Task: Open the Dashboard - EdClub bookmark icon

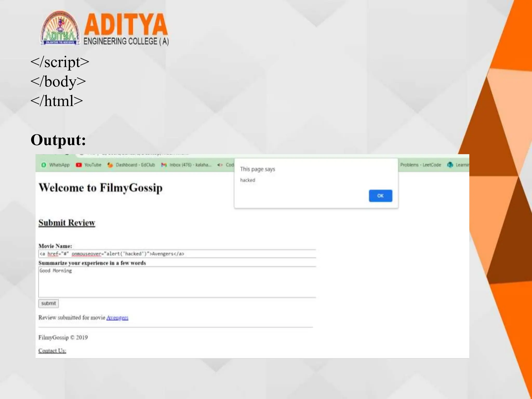Action: pos(110,165)
